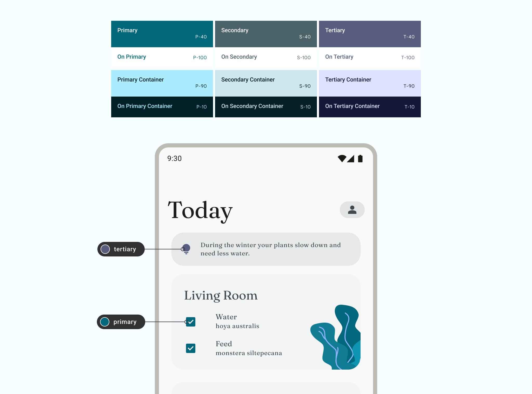Select the Living Room section header
This screenshot has width=532, height=394.
pyautogui.click(x=221, y=295)
